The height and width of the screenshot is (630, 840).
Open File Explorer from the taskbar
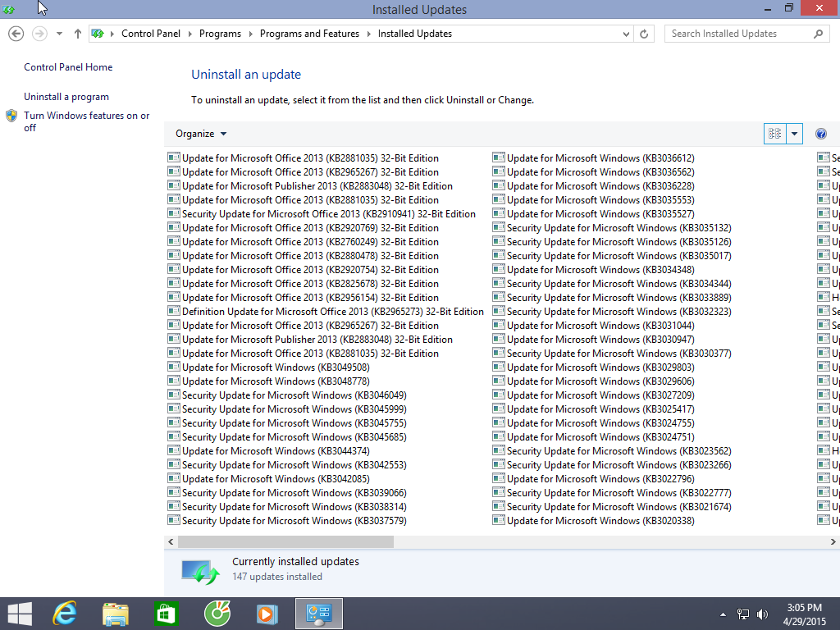[115, 613]
